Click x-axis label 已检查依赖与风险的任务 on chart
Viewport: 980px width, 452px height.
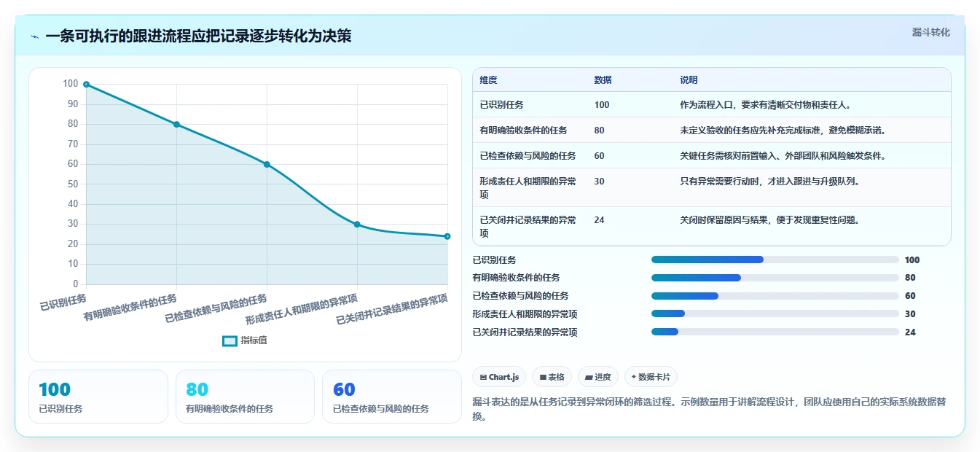216,309
